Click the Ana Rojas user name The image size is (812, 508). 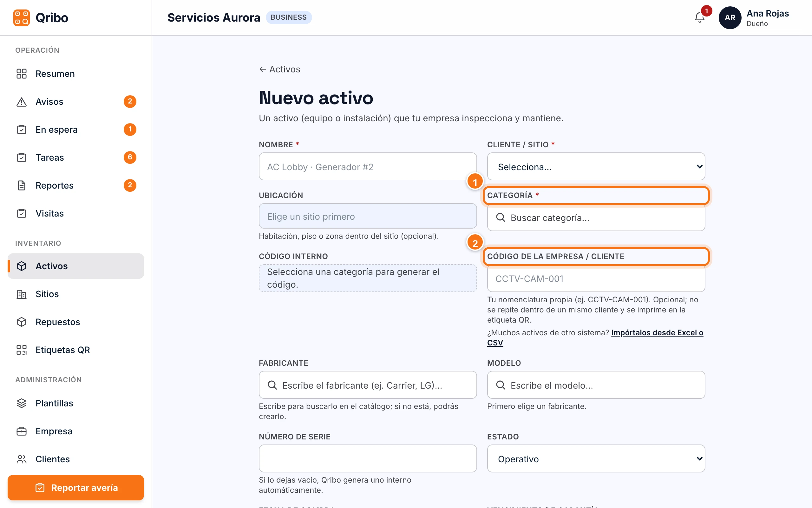pos(767,13)
